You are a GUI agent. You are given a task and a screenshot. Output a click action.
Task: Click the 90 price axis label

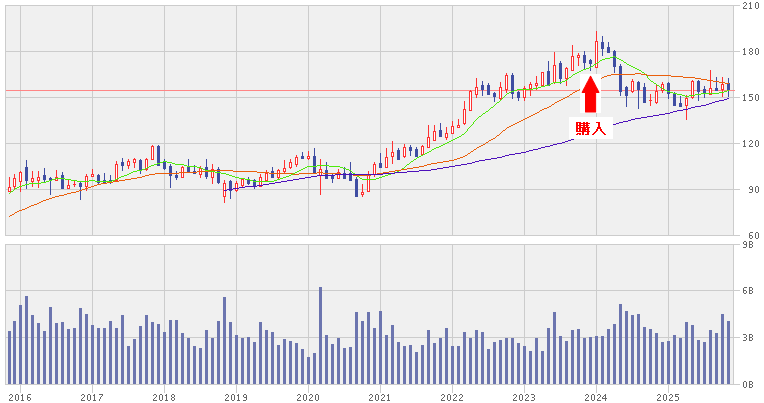pos(751,190)
